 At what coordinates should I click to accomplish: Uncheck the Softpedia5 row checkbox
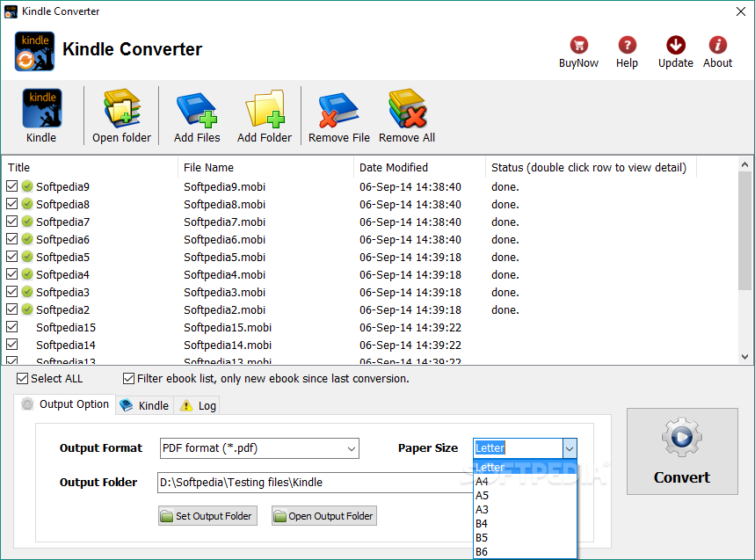[12, 256]
